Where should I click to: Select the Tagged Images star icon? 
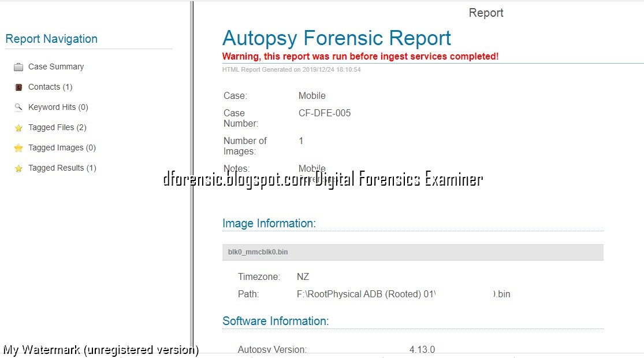click(19, 147)
